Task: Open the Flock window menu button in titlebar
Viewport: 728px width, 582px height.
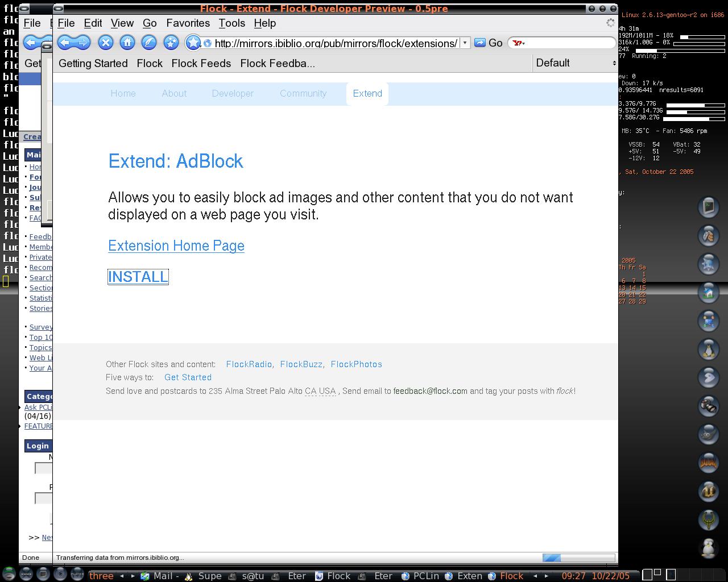Action: [x=59, y=9]
